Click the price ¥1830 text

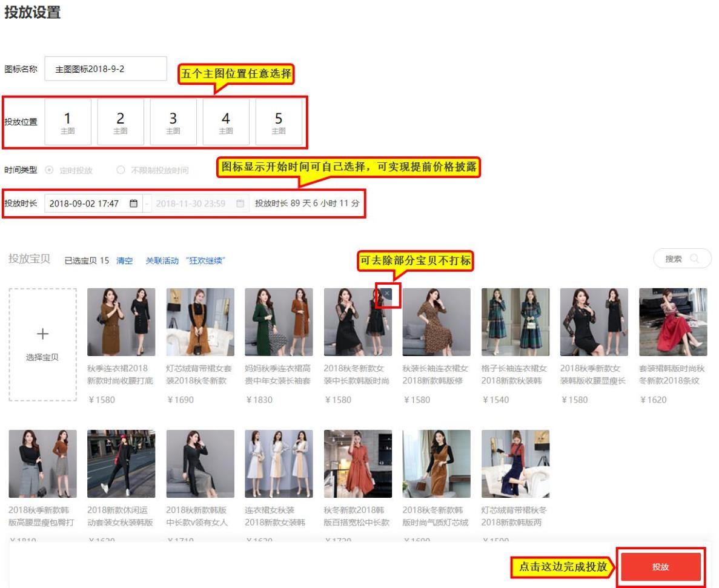coord(259,400)
